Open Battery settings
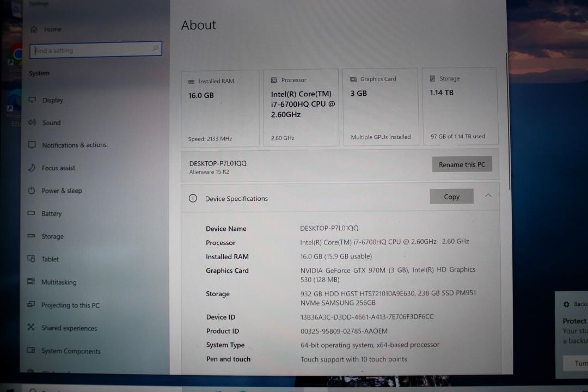The width and height of the screenshot is (588, 392). (52, 213)
